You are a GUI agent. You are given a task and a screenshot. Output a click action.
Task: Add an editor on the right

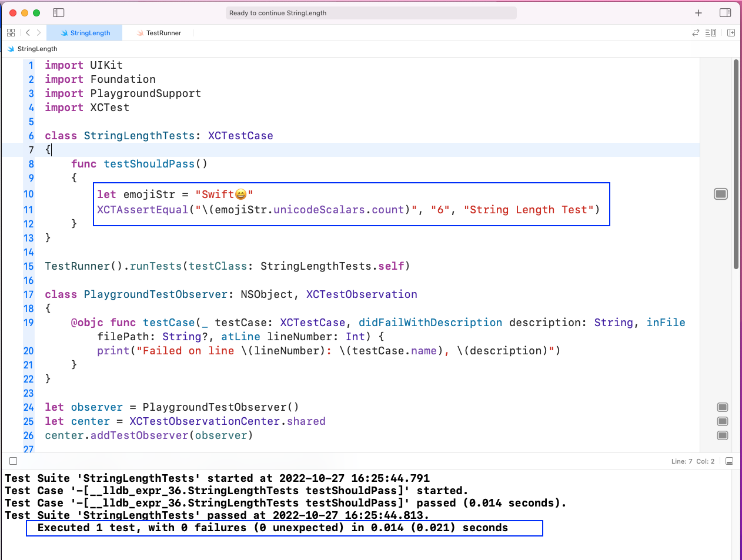[x=731, y=33]
